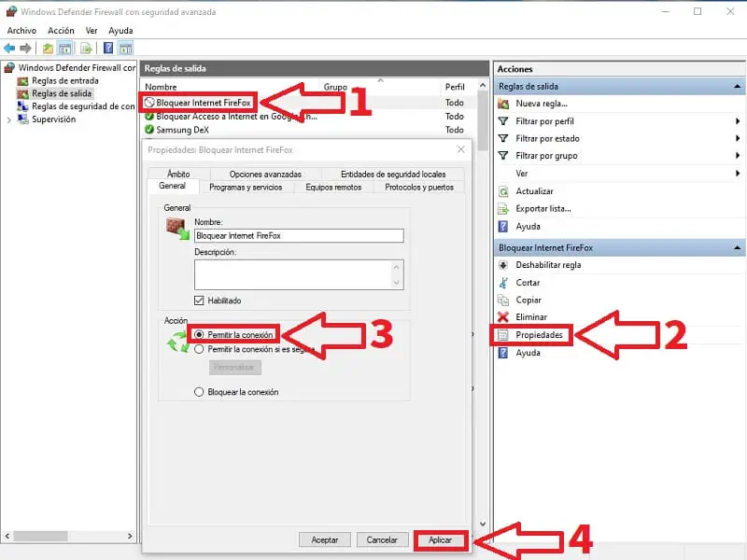Click Deshabilitar regla action
Viewport: 747px width, 560px height.
point(548,265)
